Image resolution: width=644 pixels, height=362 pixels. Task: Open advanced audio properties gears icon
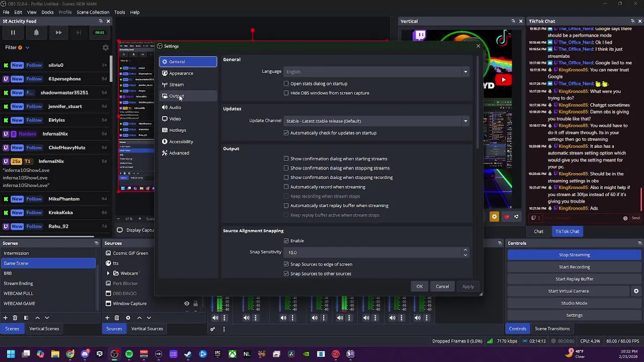tap(212, 329)
